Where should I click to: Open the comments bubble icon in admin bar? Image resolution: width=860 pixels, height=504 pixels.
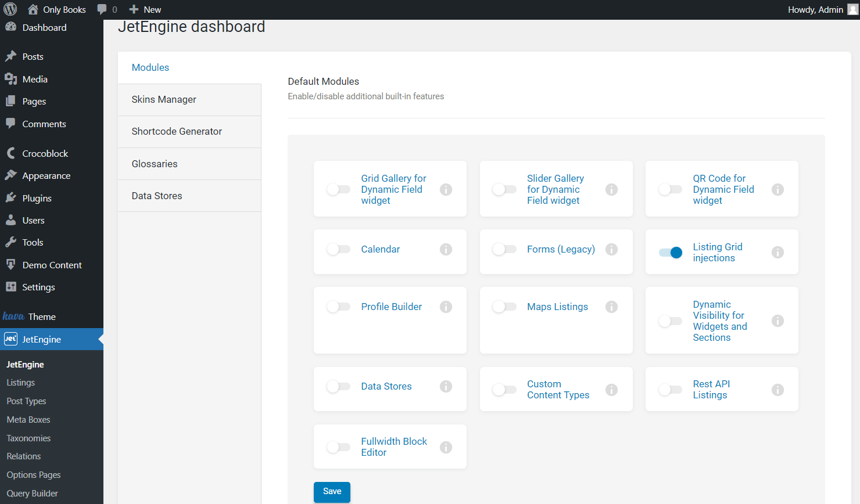[102, 9]
